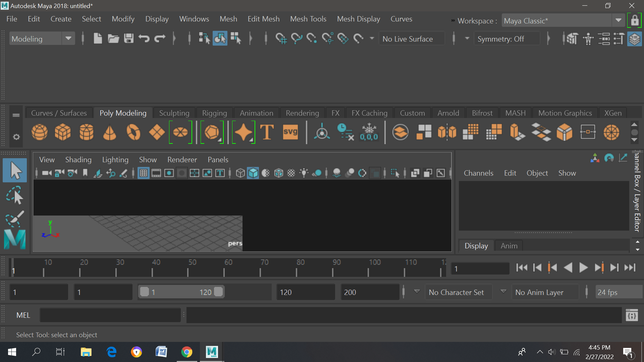The image size is (644, 362).
Task: Click the Save Scene icon
Action: point(129,39)
